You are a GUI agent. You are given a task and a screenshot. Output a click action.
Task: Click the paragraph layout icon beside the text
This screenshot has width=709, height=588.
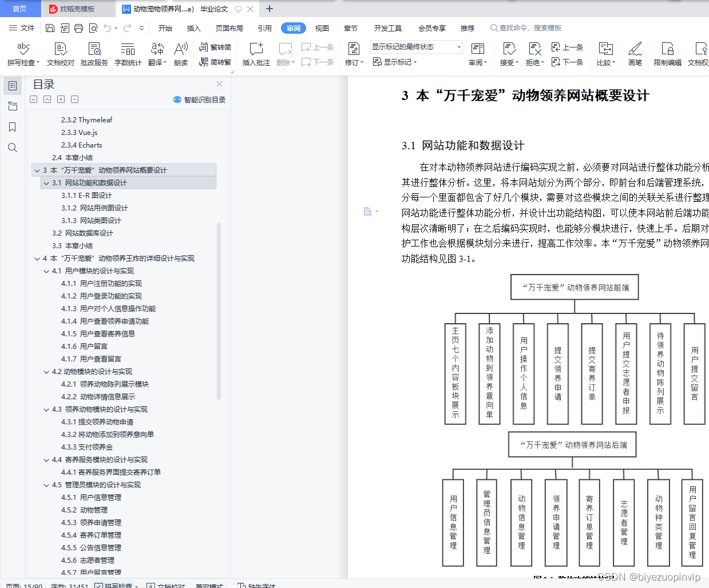tap(368, 212)
